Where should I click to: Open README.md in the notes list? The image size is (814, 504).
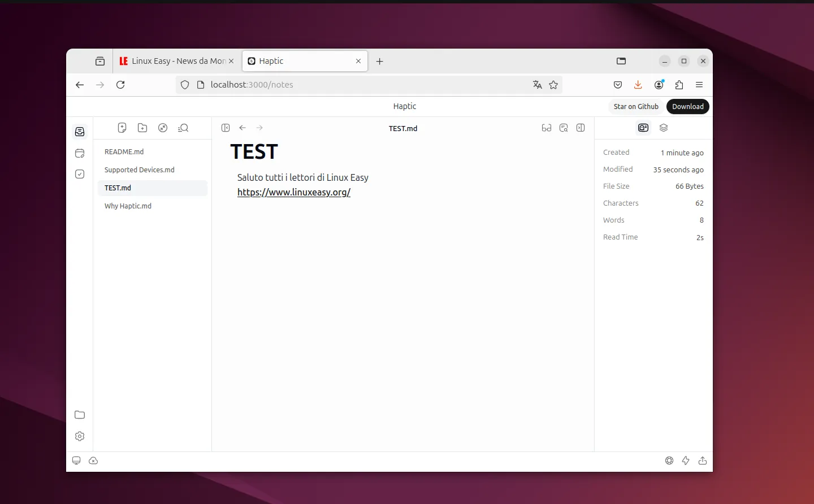point(124,152)
